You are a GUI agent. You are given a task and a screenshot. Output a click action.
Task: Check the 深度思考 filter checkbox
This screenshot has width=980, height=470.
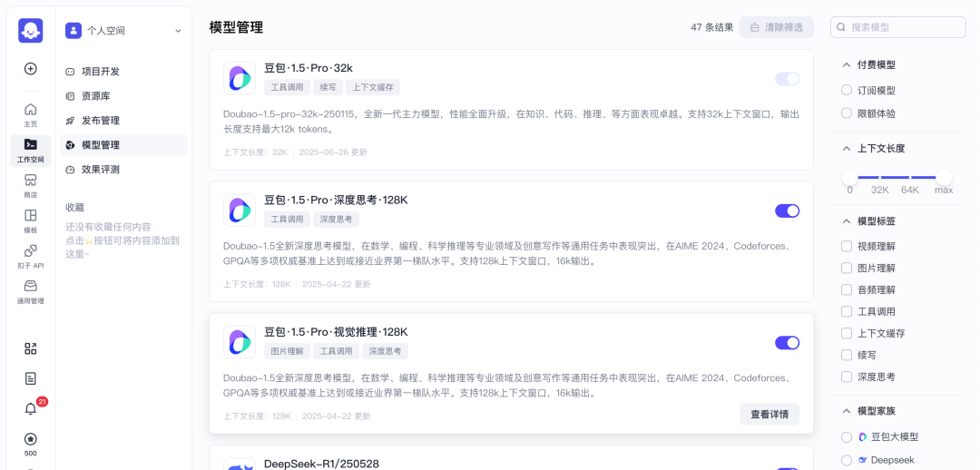click(x=847, y=377)
